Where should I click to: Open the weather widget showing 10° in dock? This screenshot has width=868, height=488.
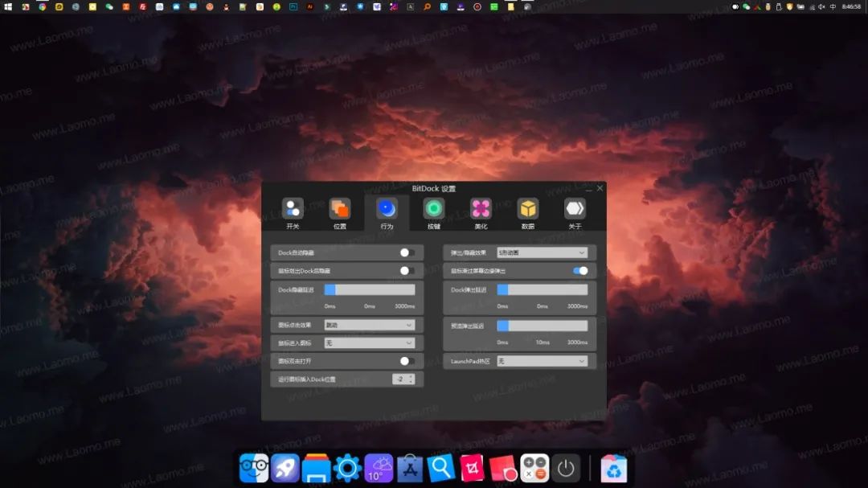point(378,467)
